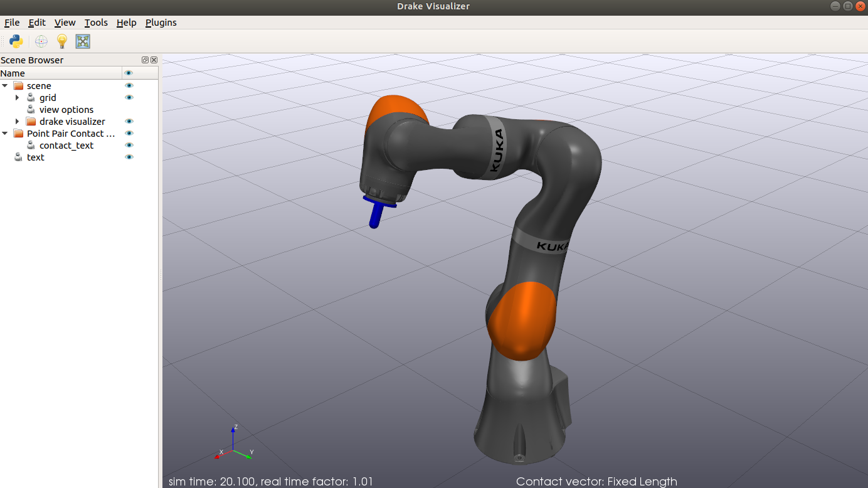
Task: Maximize the Drake Visualizer window
Action: [x=847, y=6]
